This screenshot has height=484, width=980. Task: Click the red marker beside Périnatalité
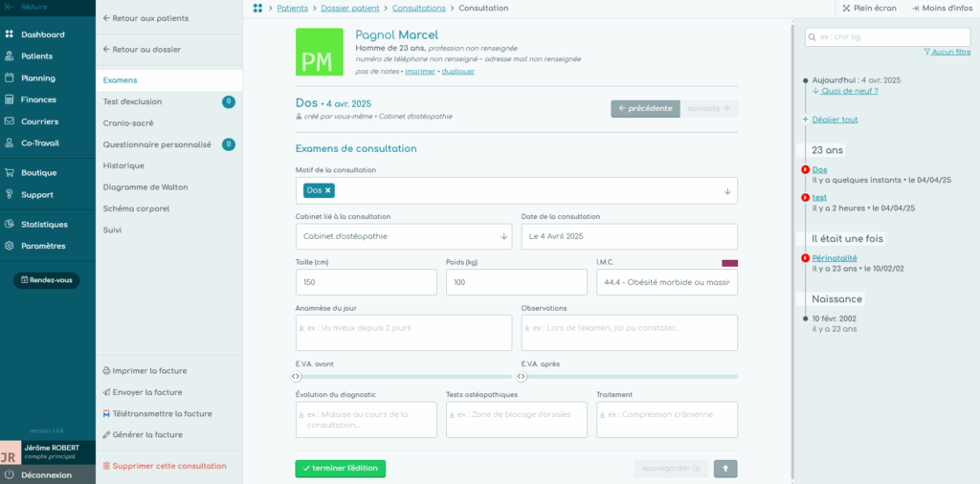tap(806, 258)
